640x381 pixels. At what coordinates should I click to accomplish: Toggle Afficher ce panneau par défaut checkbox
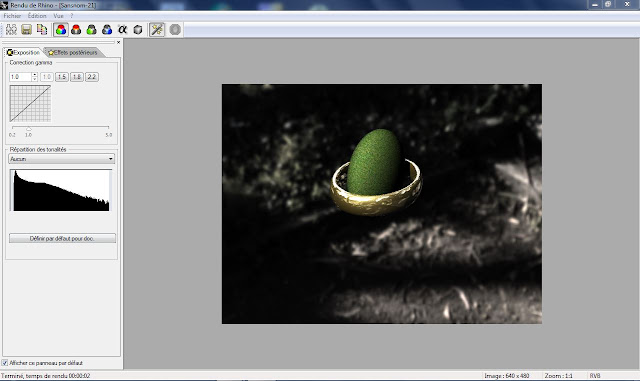(x=5, y=363)
